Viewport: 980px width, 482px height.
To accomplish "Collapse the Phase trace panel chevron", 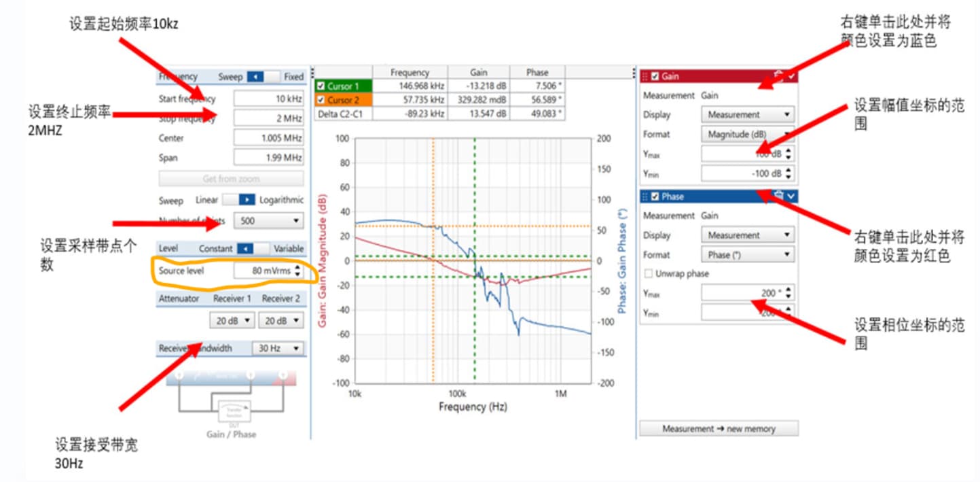I will pyautogui.click(x=791, y=196).
